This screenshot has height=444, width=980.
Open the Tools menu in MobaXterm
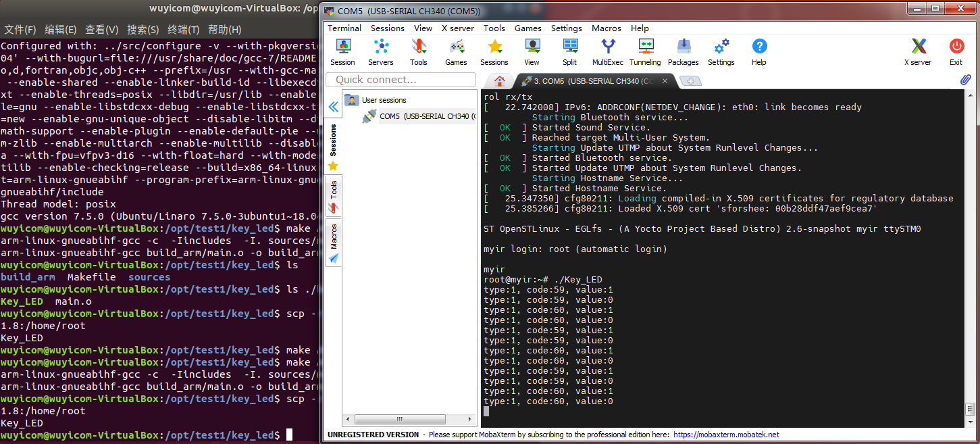494,28
